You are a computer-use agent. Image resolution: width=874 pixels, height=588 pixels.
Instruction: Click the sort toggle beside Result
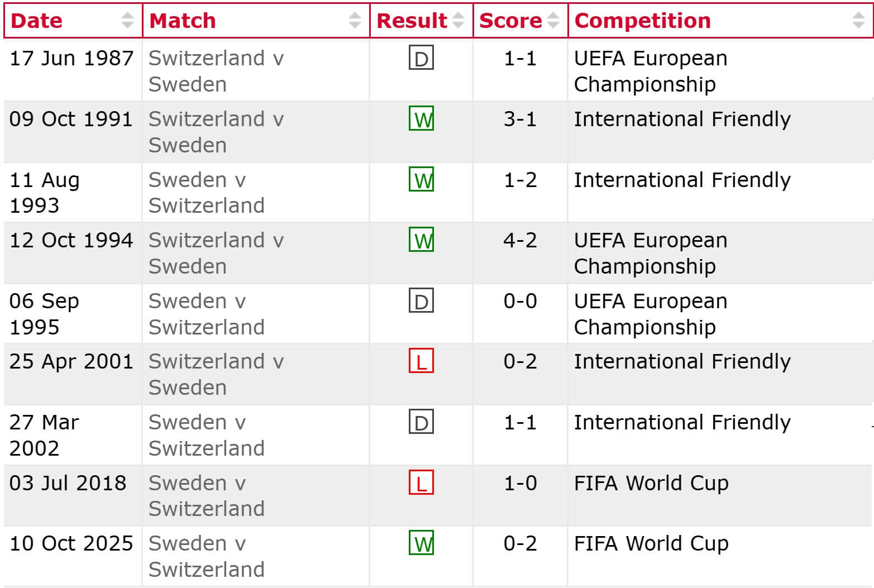click(460, 21)
